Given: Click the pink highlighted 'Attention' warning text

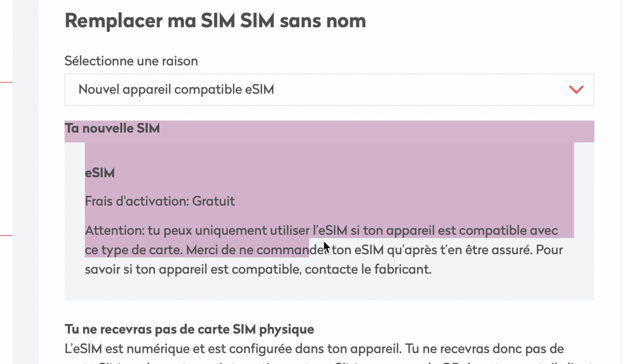Looking at the screenshot, I should 321,230.
